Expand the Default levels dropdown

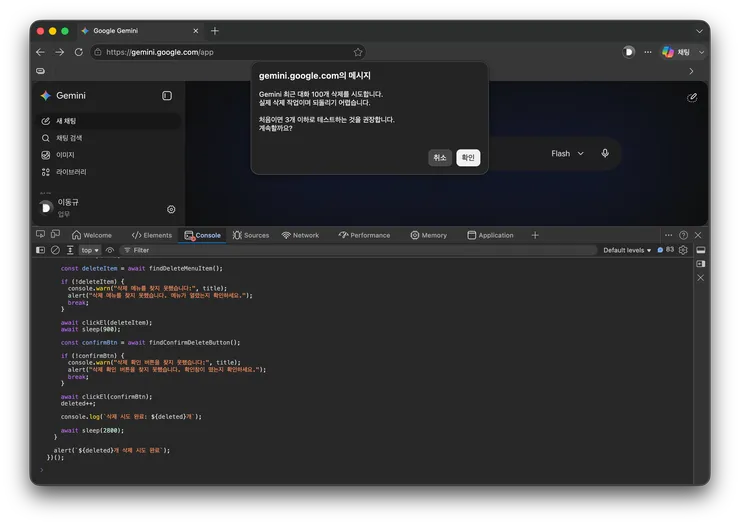tap(627, 250)
